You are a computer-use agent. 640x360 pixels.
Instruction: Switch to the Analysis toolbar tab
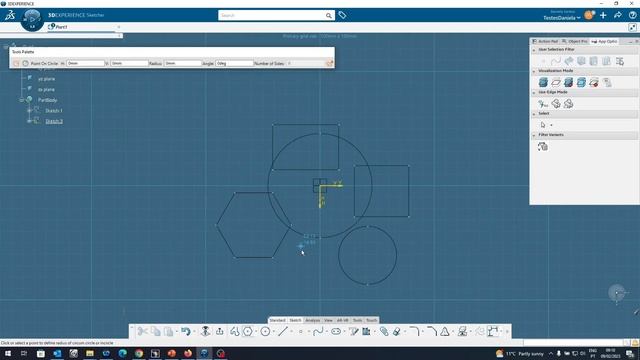pyautogui.click(x=313, y=320)
